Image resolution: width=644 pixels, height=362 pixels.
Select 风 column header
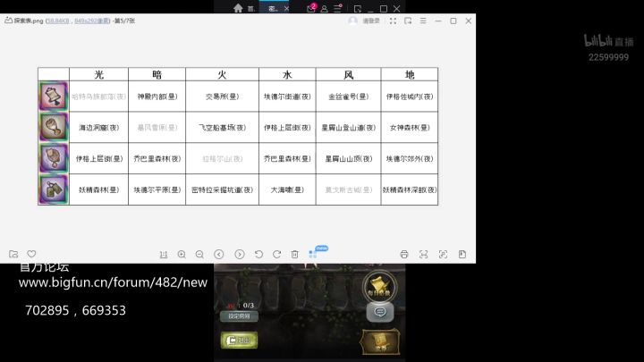click(x=348, y=74)
